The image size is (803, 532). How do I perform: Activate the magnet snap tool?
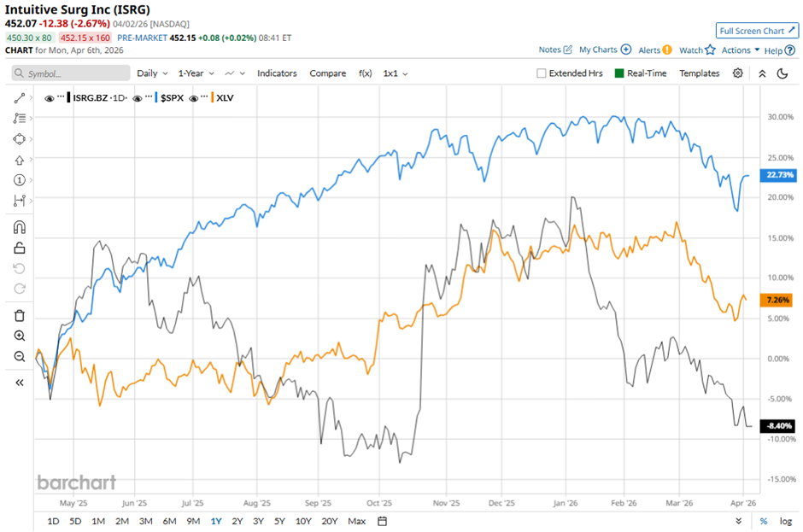[x=20, y=227]
